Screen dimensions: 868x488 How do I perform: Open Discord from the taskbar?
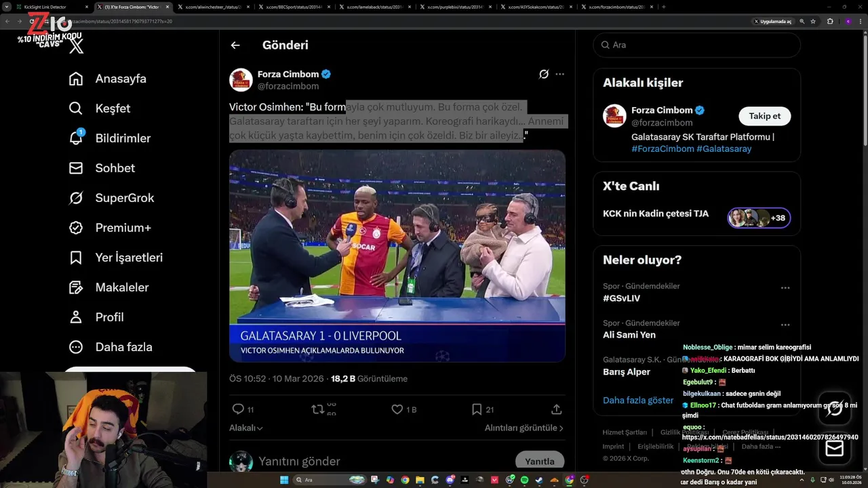click(450, 480)
